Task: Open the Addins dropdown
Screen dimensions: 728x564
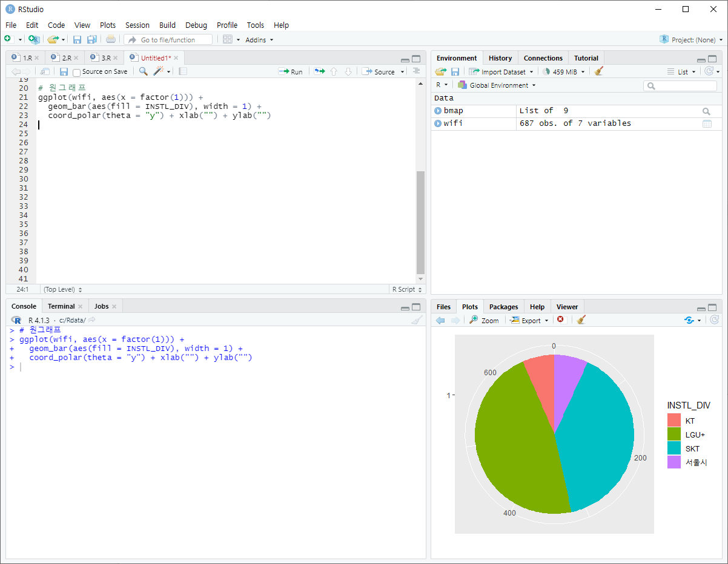Action: pyautogui.click(x=259, y=39)
